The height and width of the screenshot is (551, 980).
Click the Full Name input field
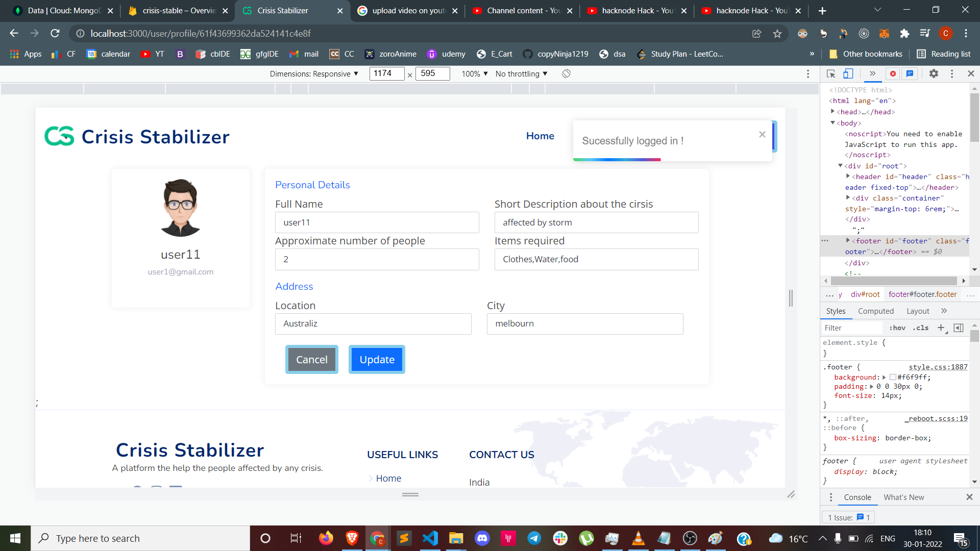[377, 222]
